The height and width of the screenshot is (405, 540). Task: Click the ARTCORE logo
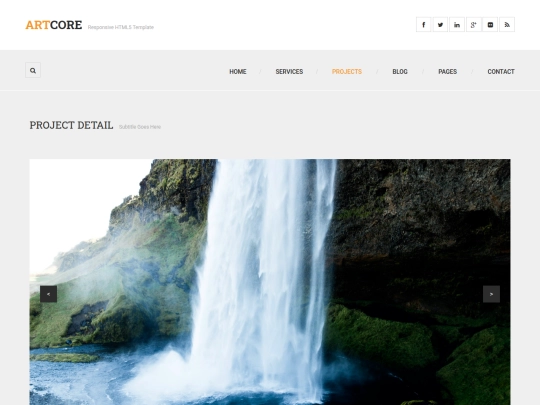[54, 25]
